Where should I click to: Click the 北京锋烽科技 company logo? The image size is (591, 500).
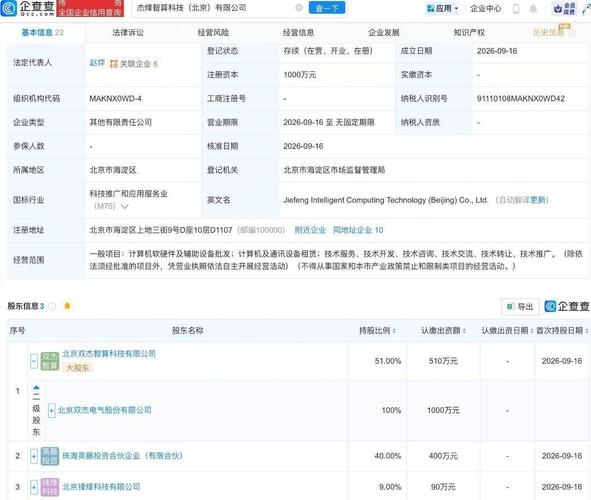(x=50, y=487)
